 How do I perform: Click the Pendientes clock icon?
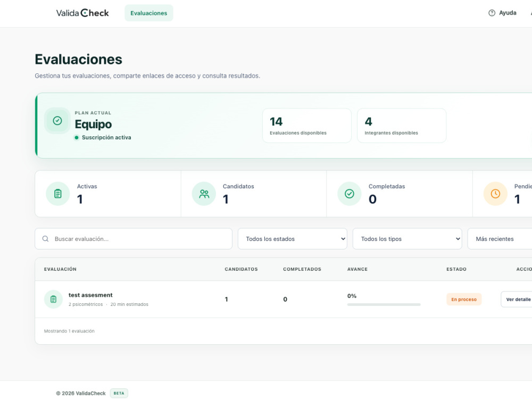pyautogui.click(x=495, y=194)
